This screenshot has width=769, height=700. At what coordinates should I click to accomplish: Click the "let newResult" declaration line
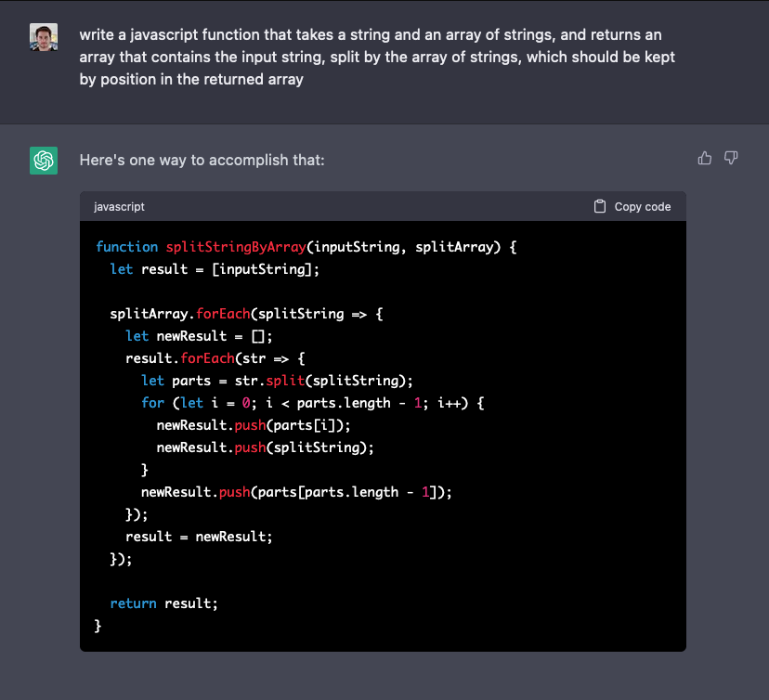pos(199,336)
